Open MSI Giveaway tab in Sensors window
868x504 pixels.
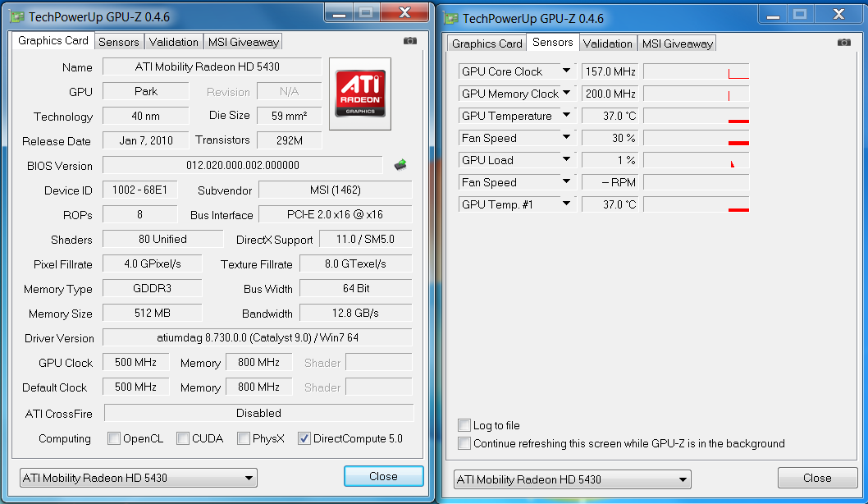677,44
